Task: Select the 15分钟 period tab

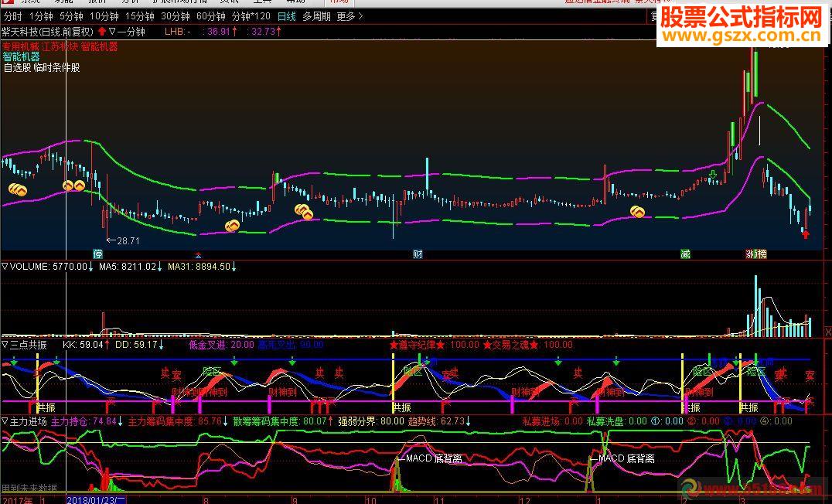Action: pyautogui.click(x=139, y=16)
